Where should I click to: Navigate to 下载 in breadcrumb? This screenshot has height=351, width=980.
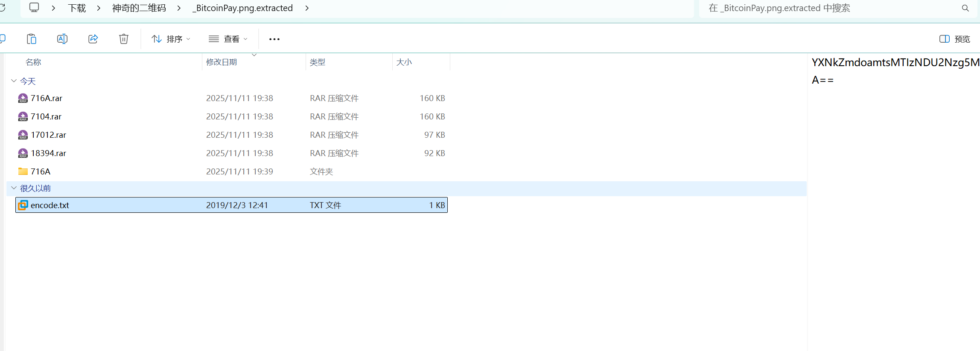[x=77, y=8]
